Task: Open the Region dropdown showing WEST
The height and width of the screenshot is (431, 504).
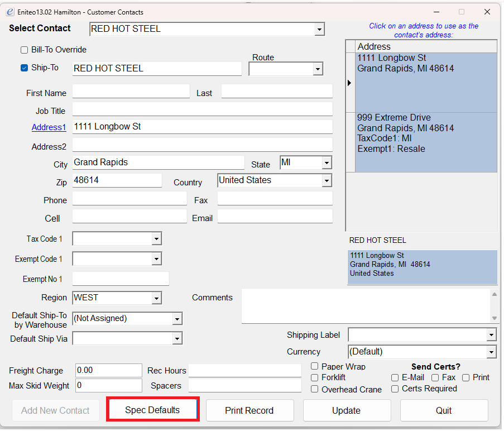Action: click(x=156, y=298)
